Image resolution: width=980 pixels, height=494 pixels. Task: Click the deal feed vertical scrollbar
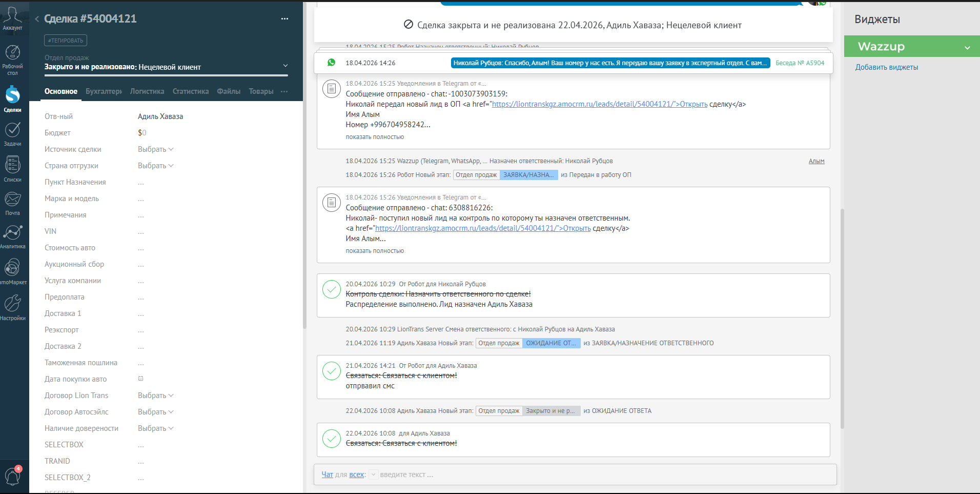point(842,318)
